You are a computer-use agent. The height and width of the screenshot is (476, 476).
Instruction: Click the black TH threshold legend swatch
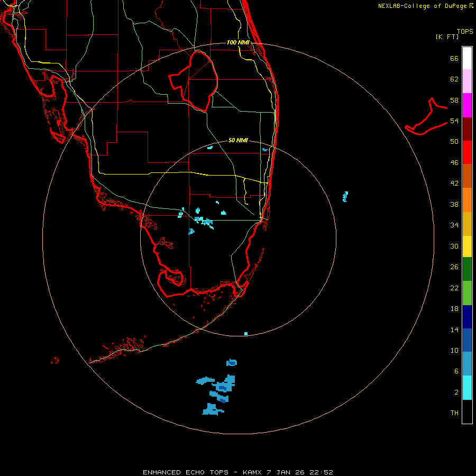[467, 411]
